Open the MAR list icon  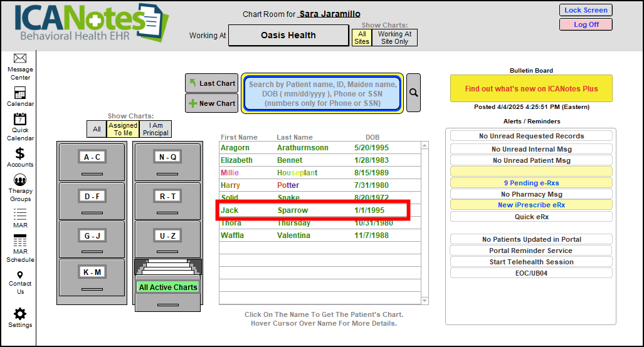20,214
